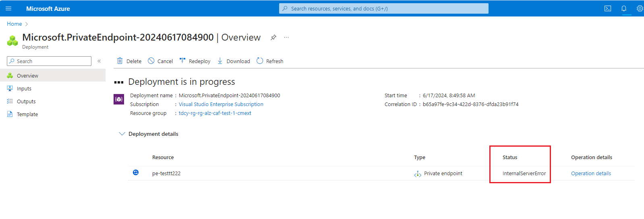Click the in-progress sync icon for pe-testtt222

tap(136, 172)
